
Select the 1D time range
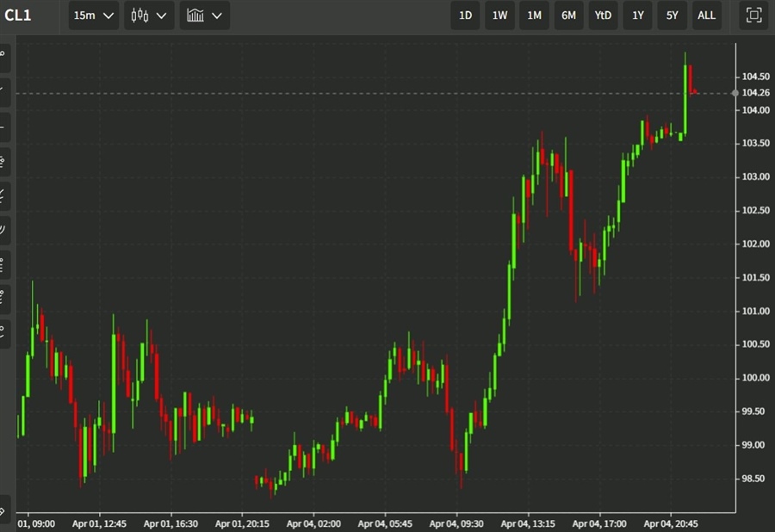[x=465, y=15]
